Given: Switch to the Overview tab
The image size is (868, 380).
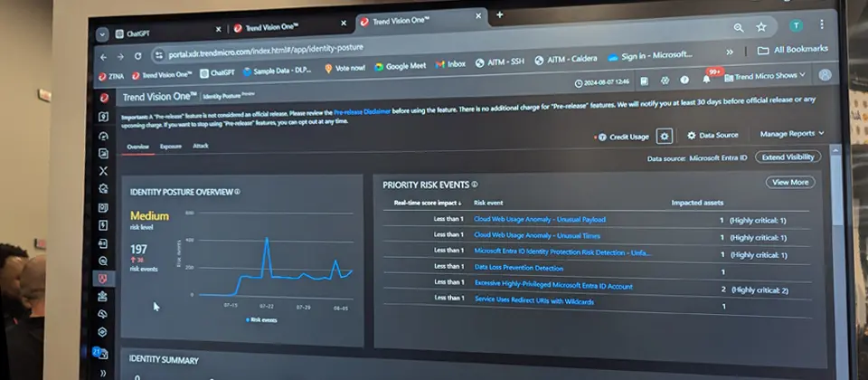Looking at the screenshot, I should (137, 147).
